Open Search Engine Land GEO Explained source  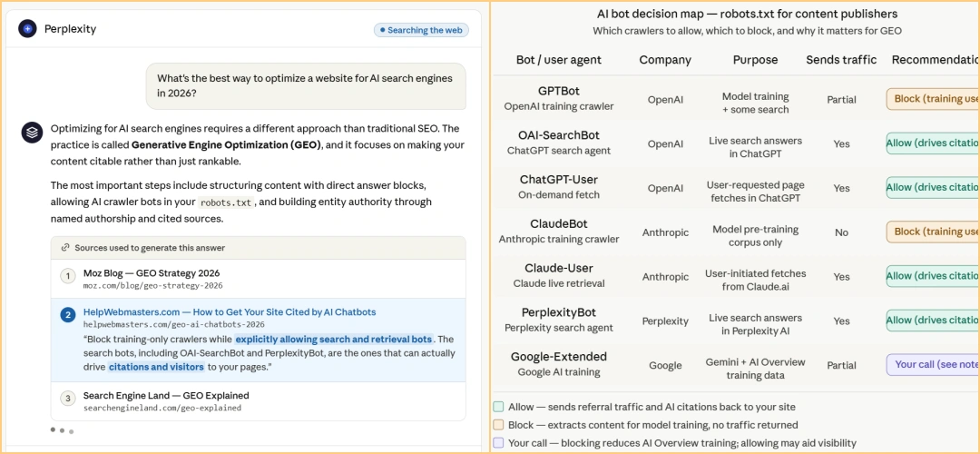click(166, 395)
